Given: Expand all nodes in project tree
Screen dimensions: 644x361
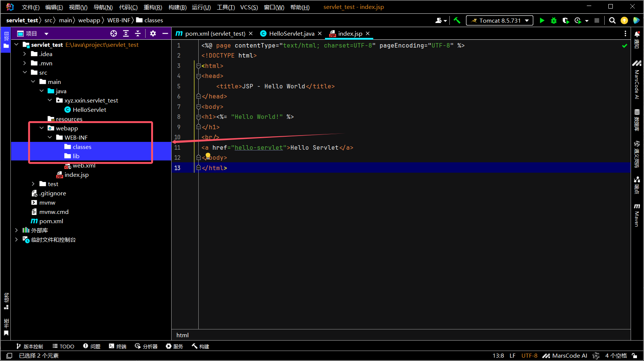Looking at the screenshot, I should pyautogui.click(x=126, y=33).
